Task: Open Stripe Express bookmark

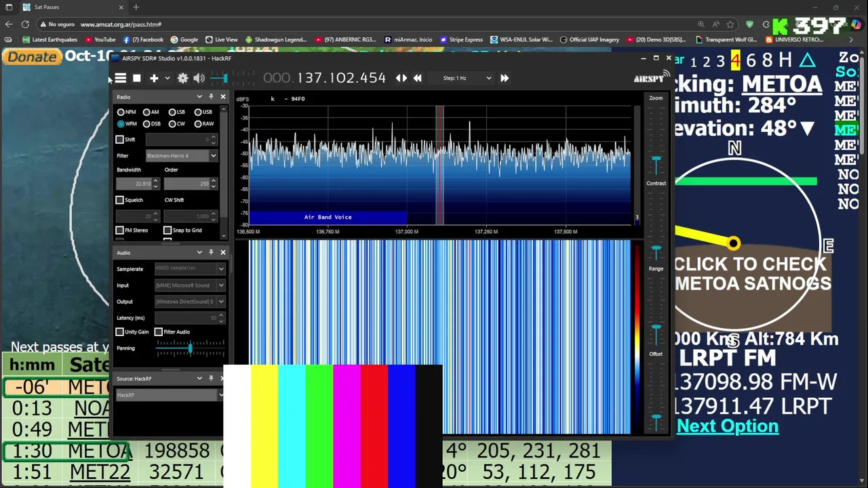Action: tap(460, 39)
